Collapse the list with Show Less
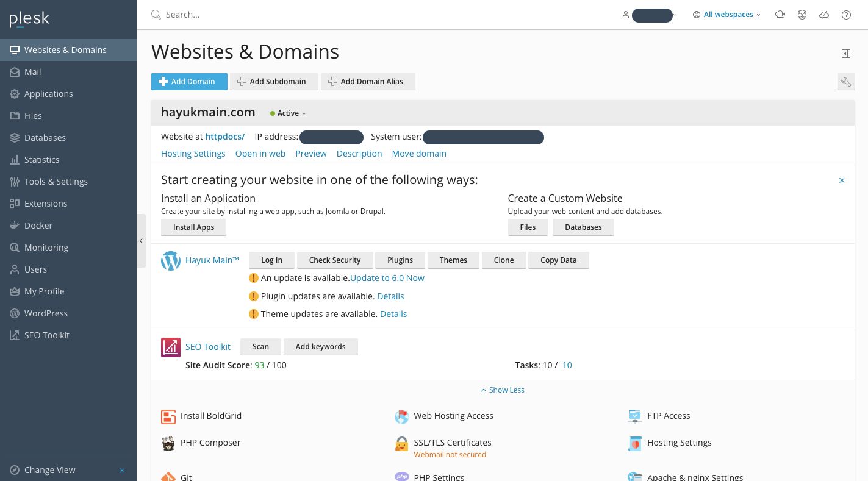This screenshot has height=481, width=868. 503,390
